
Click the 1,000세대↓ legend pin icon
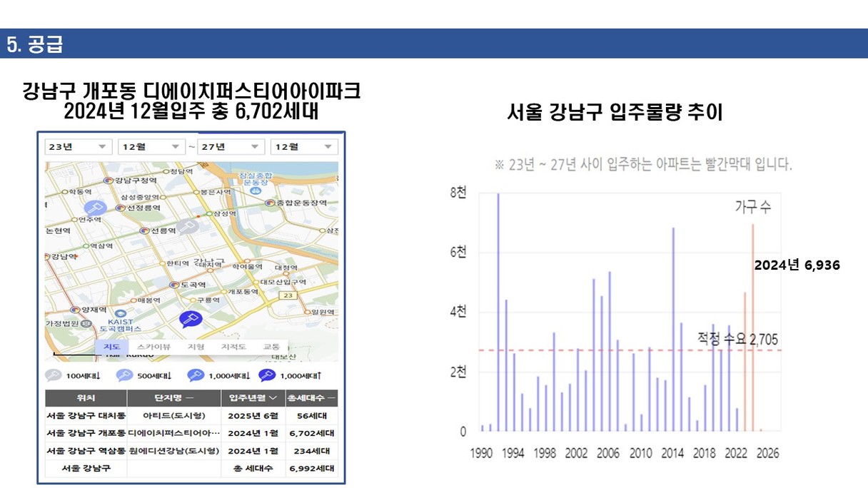pyautogui.click(x=195, y=375)
